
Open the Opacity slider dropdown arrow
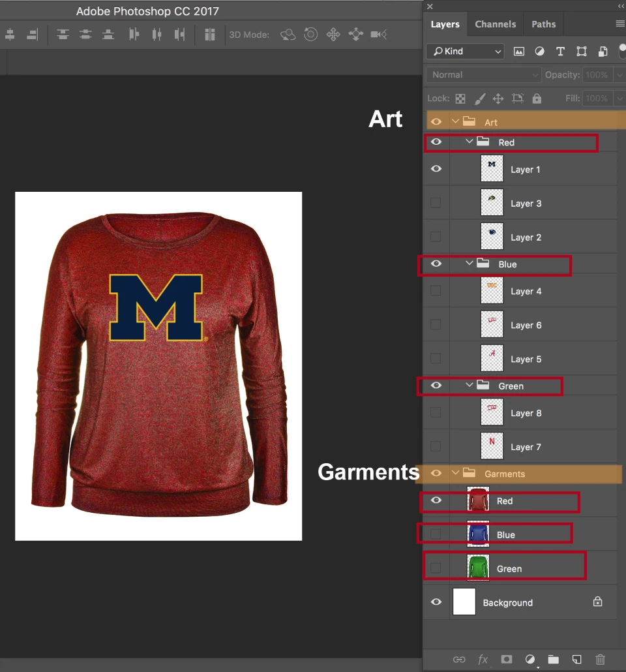[x=619, y=75]
